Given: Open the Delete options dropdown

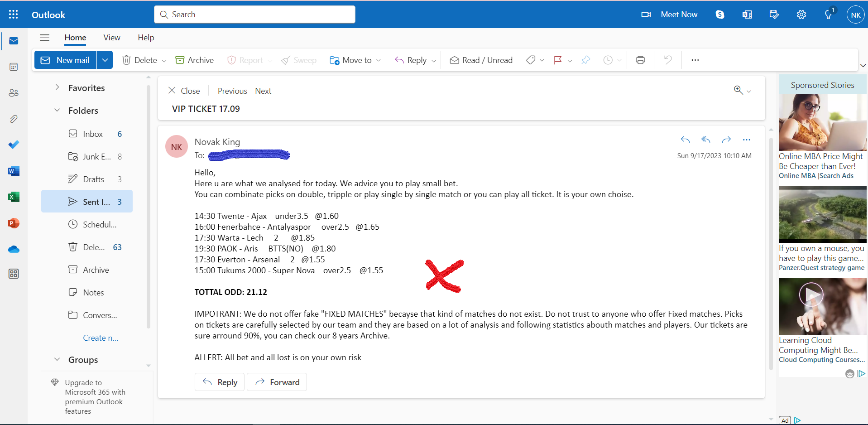Looking at the screenshot, I should [x=164, y=60].
